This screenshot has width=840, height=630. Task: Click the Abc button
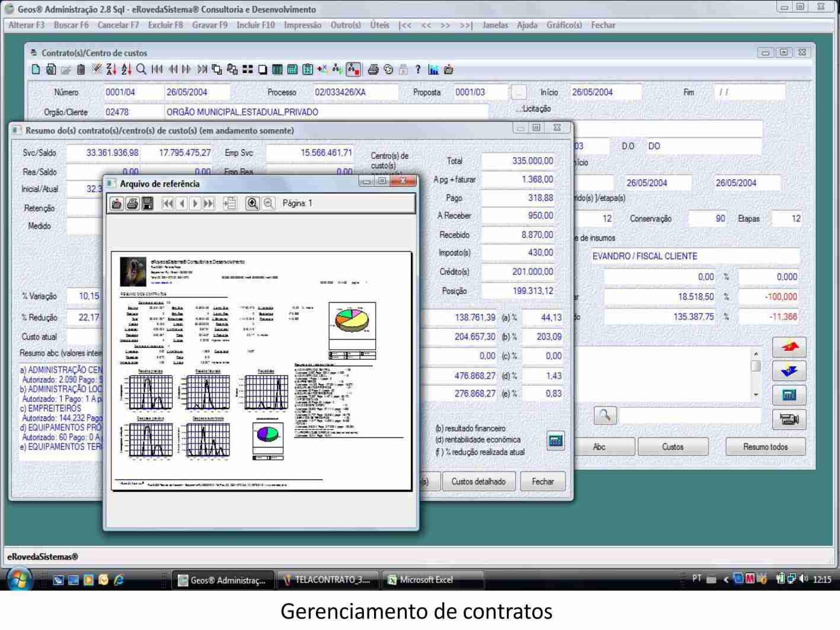[x=599, y=447]
